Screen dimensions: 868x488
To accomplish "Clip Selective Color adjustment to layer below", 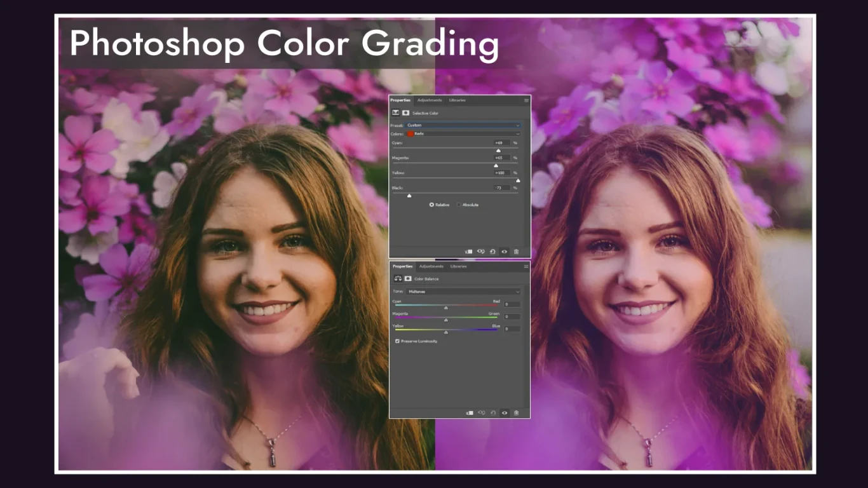I will click(469, 252).
